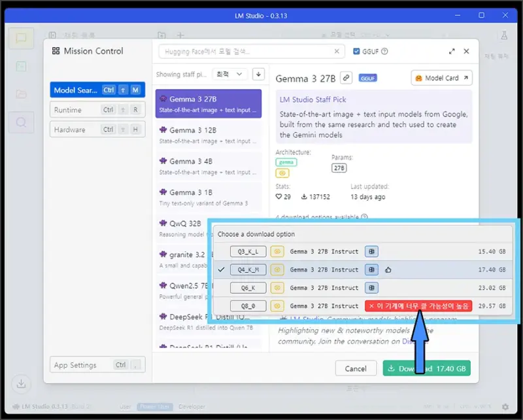Expand the Mission Control dialog to full size
This screenshot has width=523, height=420.
point(452,51)
